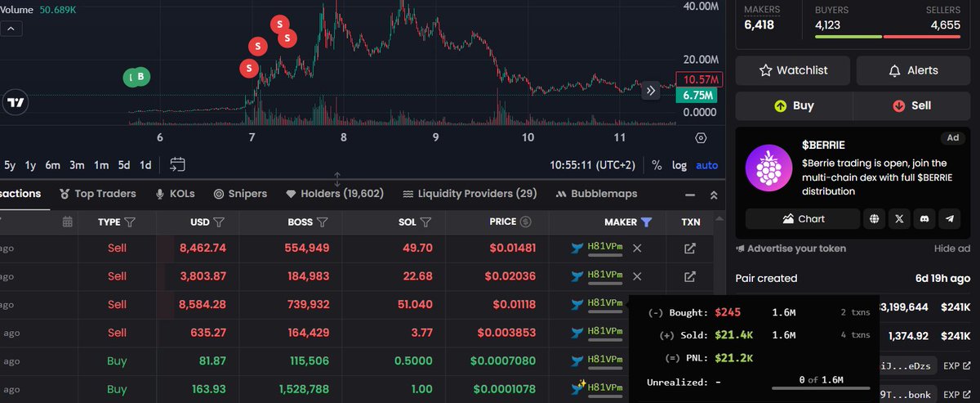The width and height of the screenshot is (980, 403).
Task: Click Hide ad link
Action: click(952, 248)
